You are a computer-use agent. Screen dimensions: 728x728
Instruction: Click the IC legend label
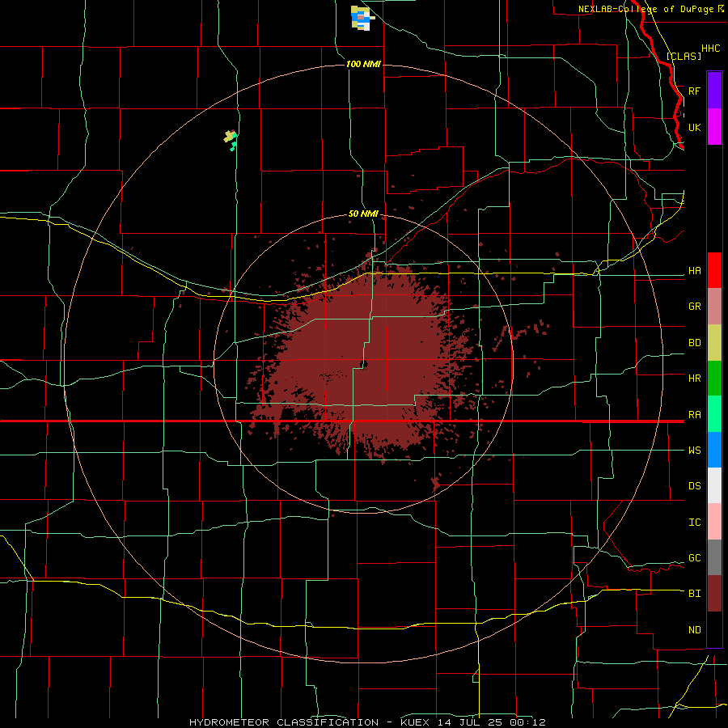[x=694, y=523]
